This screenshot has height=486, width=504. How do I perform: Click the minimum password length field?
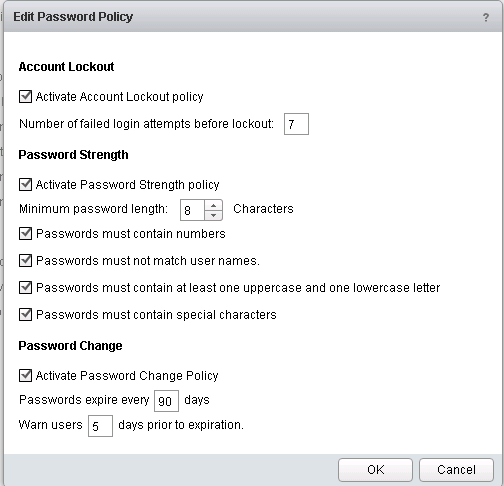coord(192,210)
